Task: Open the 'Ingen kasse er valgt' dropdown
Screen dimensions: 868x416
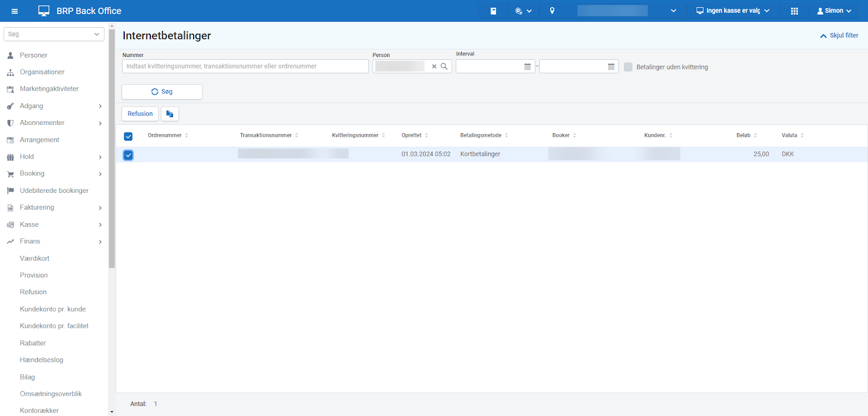Action: point(733,11)
